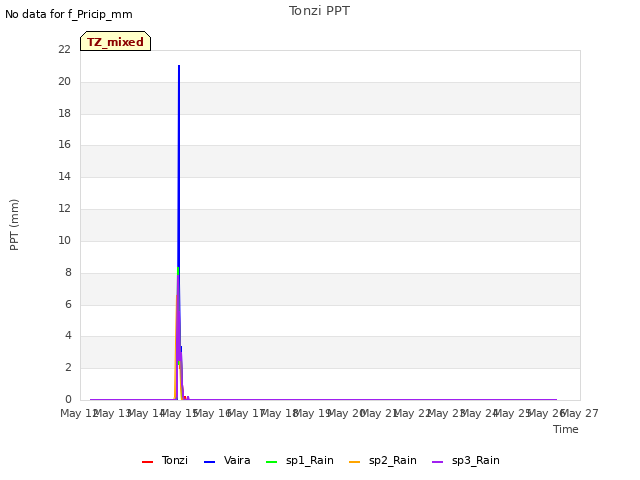Click the purple sp3_Rain legend swatch
The image size is (640, 480).
point(438,462)
